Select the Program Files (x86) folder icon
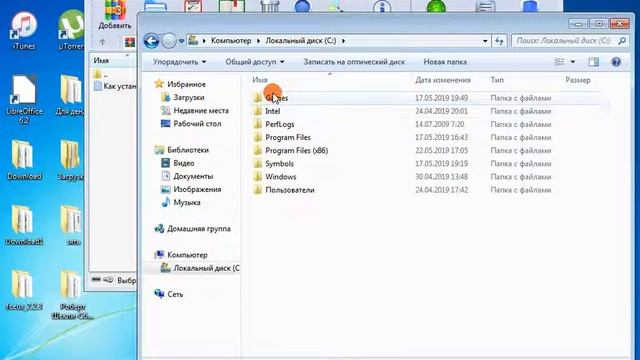Viewport: 640px width, 360px height. coord(258,150)
